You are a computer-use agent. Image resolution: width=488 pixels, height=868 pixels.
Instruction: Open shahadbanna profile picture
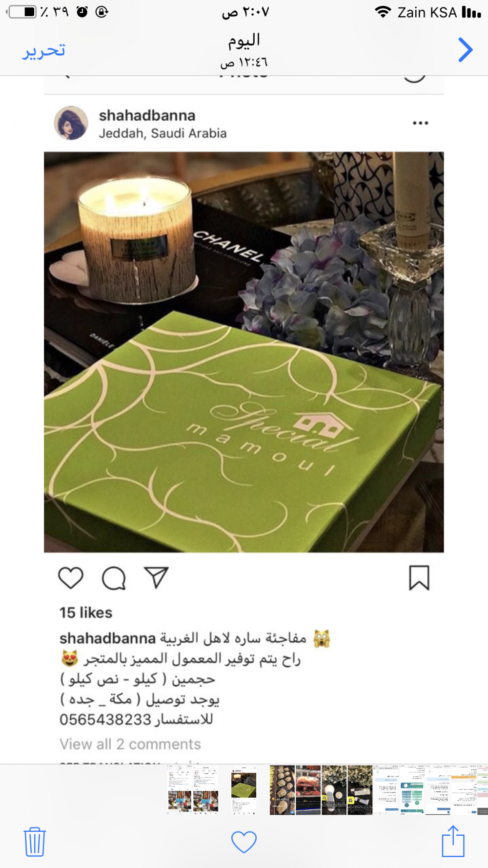pyautogui.click(x=71, y=123)
